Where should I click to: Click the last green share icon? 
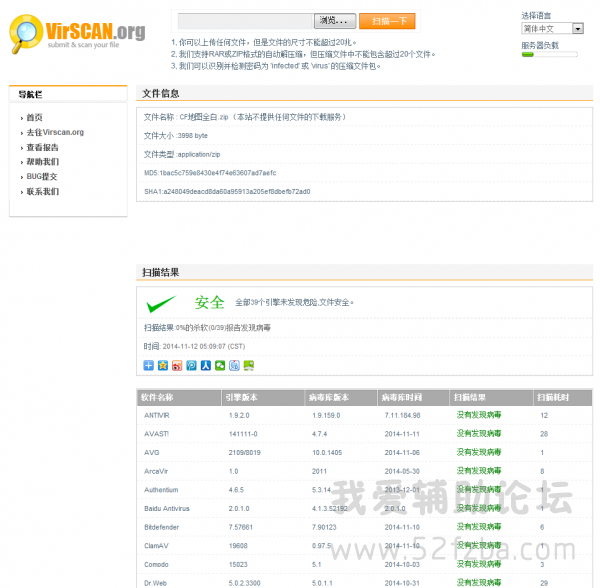[249, 365]
